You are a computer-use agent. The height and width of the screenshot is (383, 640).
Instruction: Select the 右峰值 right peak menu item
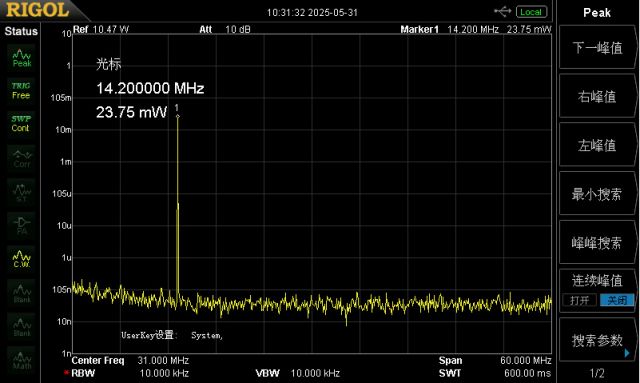pyautogui.click(x=597, y=96)
